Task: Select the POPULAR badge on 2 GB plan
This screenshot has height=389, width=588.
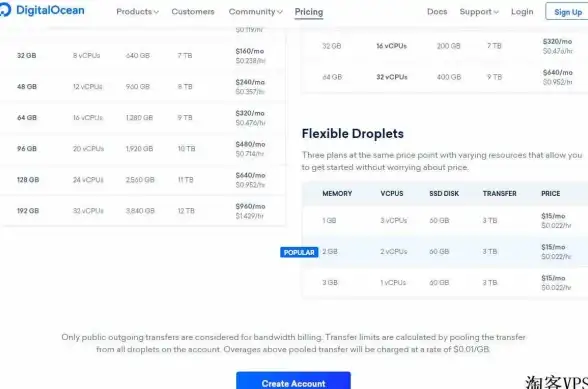Action: pos(299,252)
